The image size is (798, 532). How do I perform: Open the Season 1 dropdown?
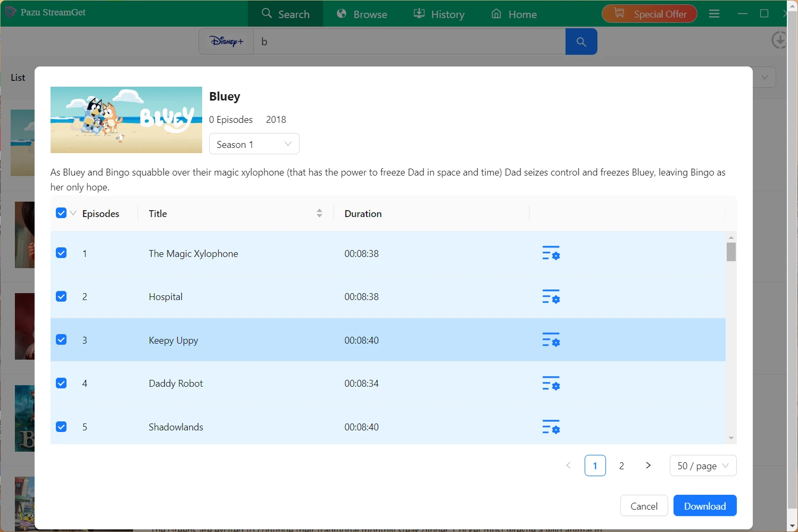pyautogui.click(x=254, y=144)
